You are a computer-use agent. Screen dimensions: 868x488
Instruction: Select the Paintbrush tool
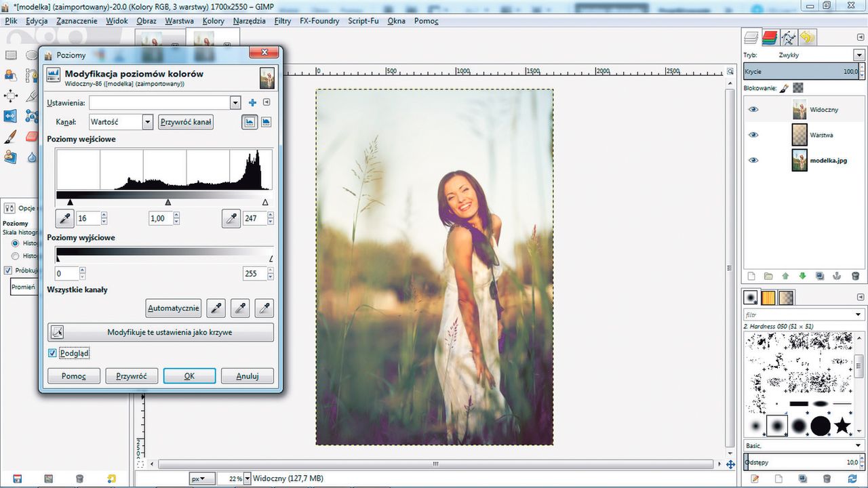pos(11,136)
